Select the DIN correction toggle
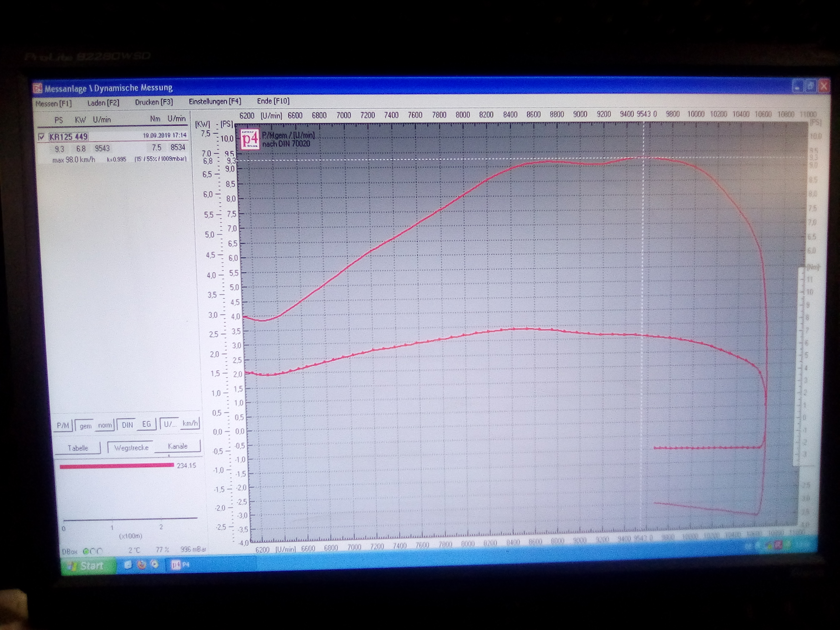 127,425
